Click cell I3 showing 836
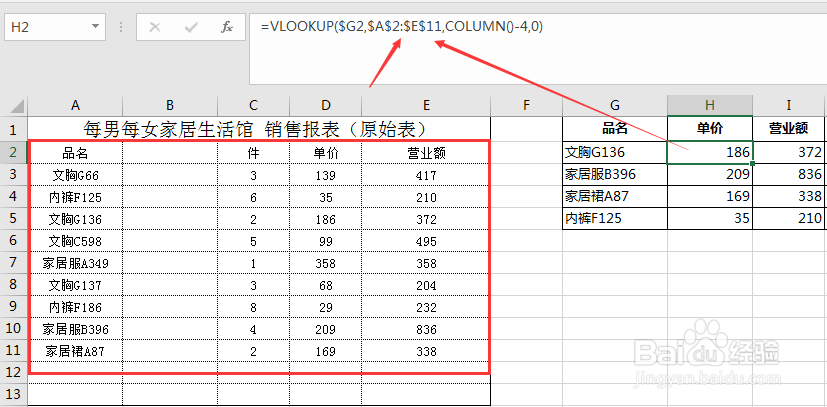This screenshot has height=407, width=827. click(x=788, y=175)
